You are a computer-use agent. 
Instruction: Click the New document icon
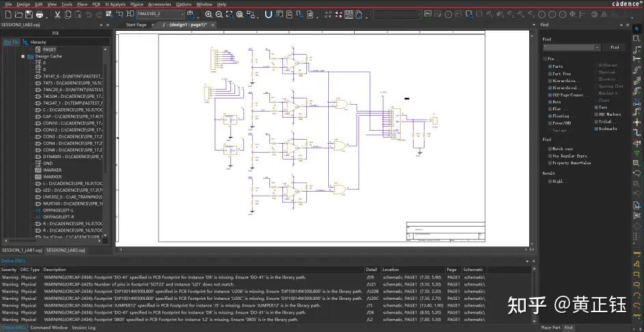(x=8, y=14)
